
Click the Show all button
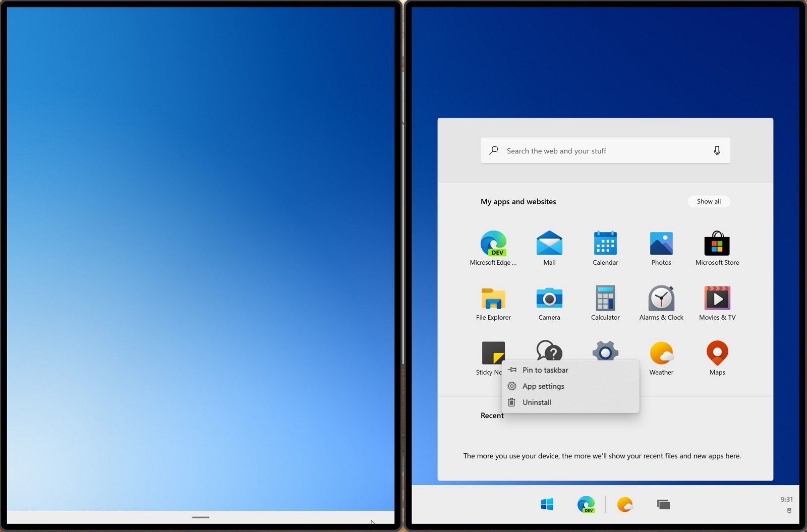click(x=708, y=201)
